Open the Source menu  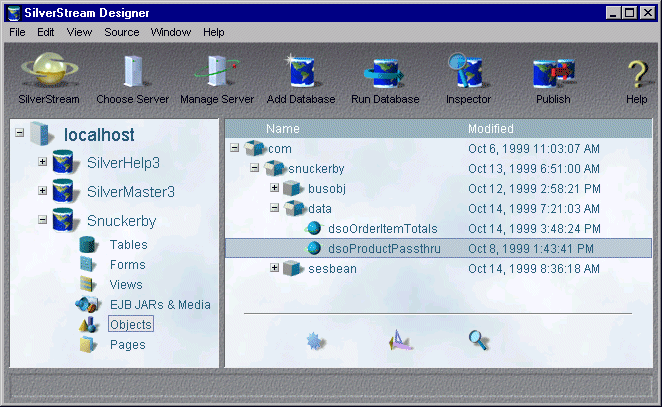(122, 33)
